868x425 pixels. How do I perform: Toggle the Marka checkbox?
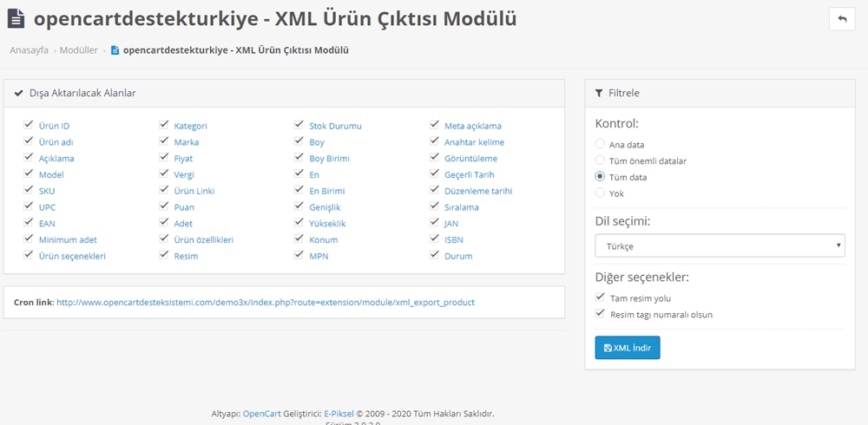coord(163,141)
